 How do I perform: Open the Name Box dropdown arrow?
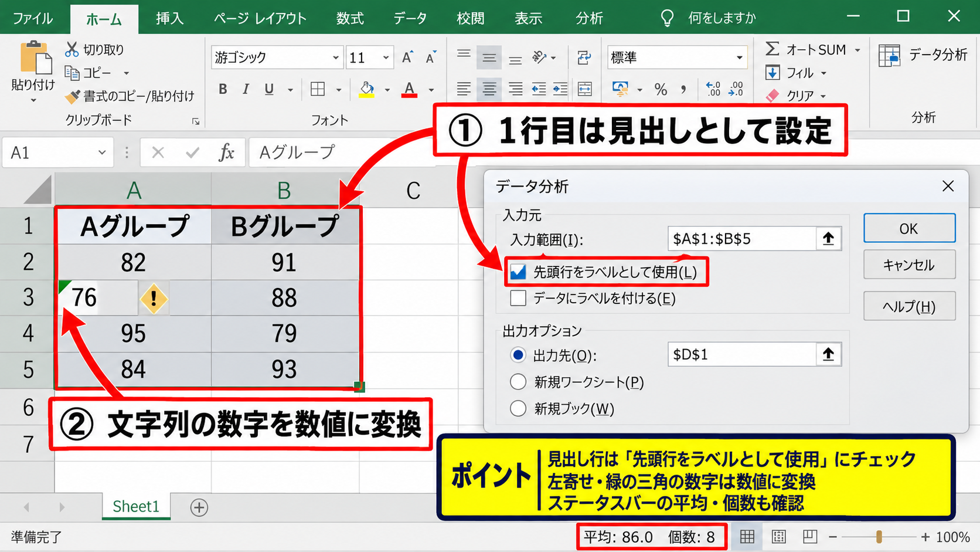coord(102,153)
